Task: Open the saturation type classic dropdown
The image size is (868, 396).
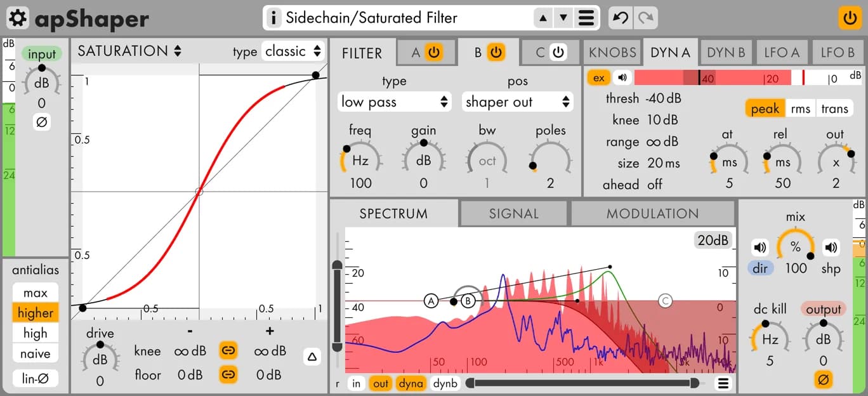Action: pos(293,51)
